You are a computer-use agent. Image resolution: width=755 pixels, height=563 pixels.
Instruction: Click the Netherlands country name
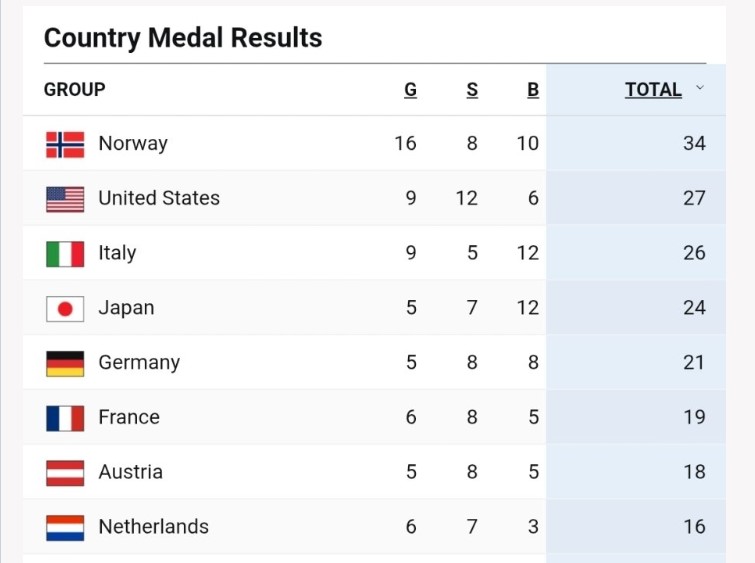153,527
